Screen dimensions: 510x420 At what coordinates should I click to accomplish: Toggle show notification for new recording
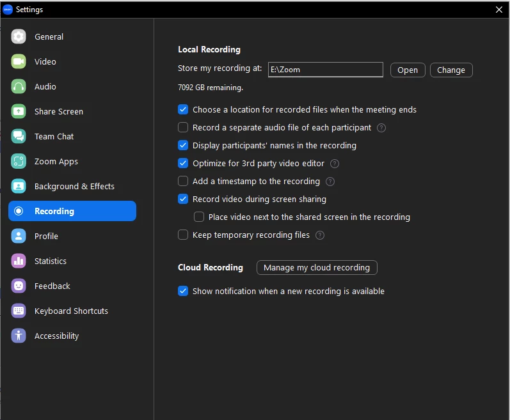[183, 291]
